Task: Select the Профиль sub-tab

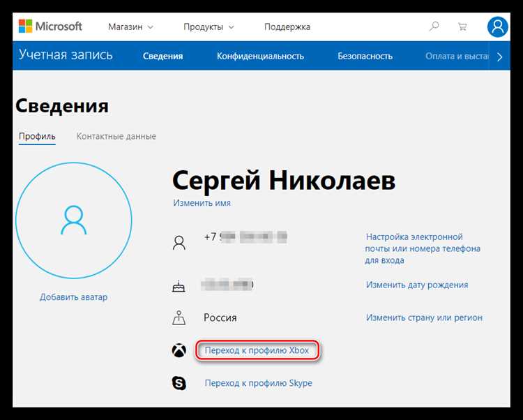Action: click(x=37, y=137)
